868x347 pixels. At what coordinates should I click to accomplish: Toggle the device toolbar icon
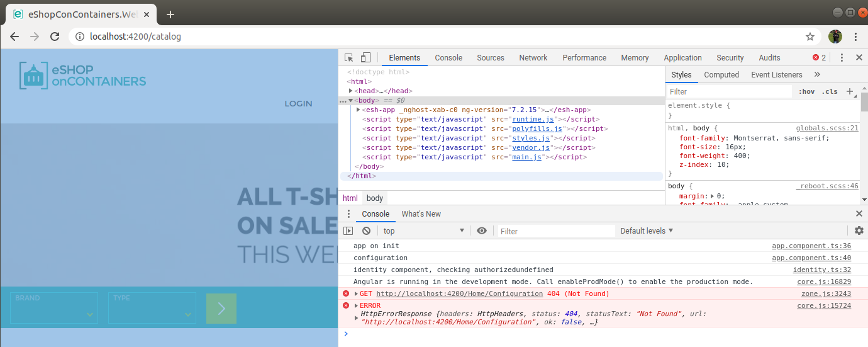tap(365, 57)
